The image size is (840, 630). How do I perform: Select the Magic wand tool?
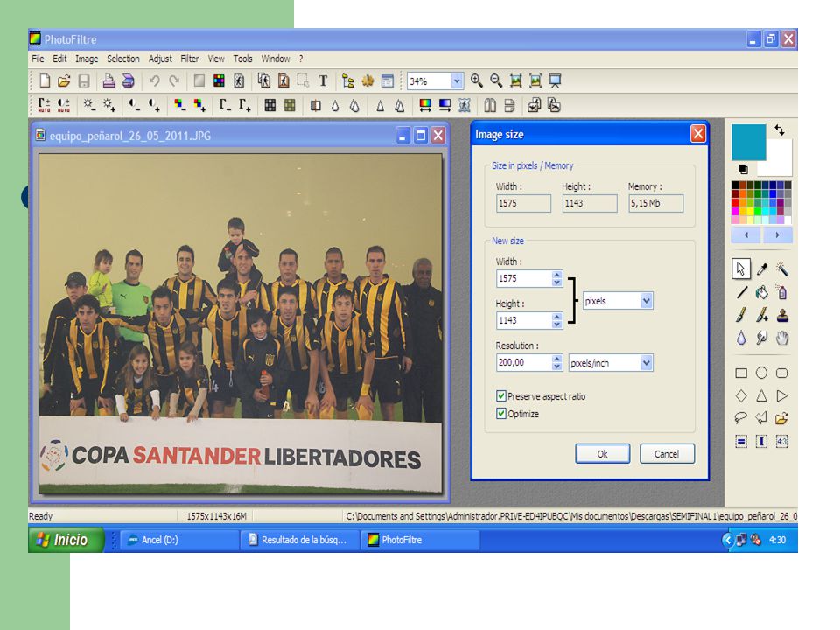(x=782, y=269)
